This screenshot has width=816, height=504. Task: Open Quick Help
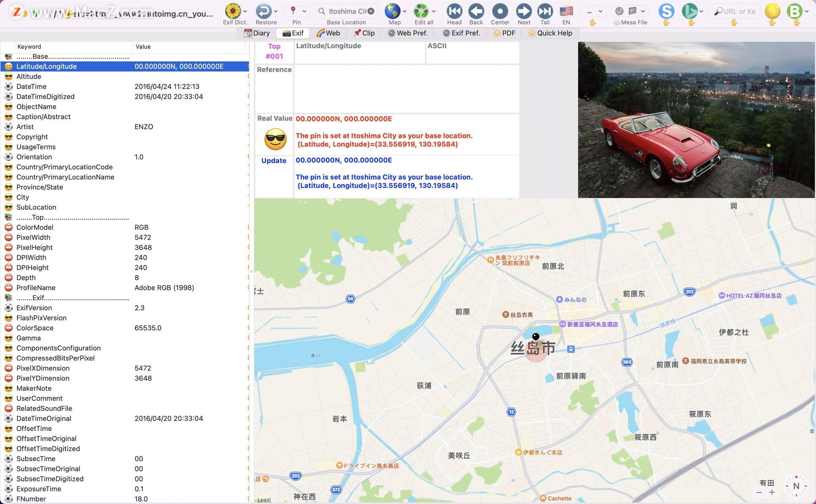click(x=550, y=33)
